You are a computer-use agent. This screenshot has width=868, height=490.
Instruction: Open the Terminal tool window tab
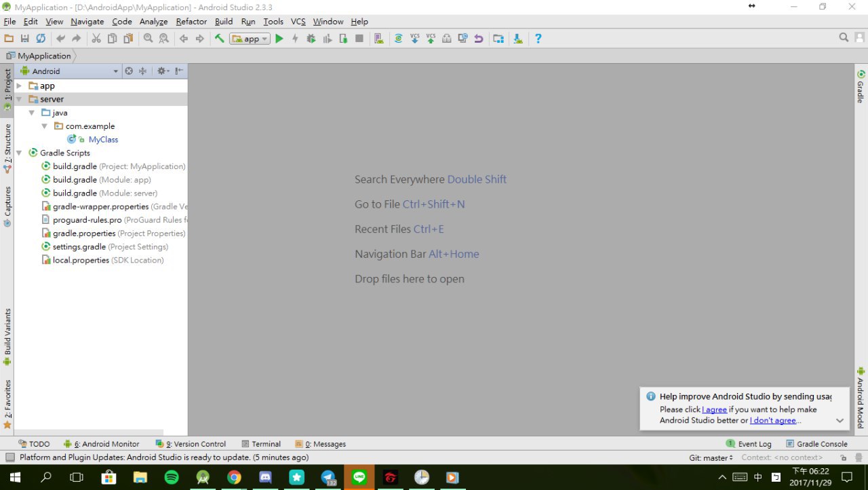[x=261, y=444]
